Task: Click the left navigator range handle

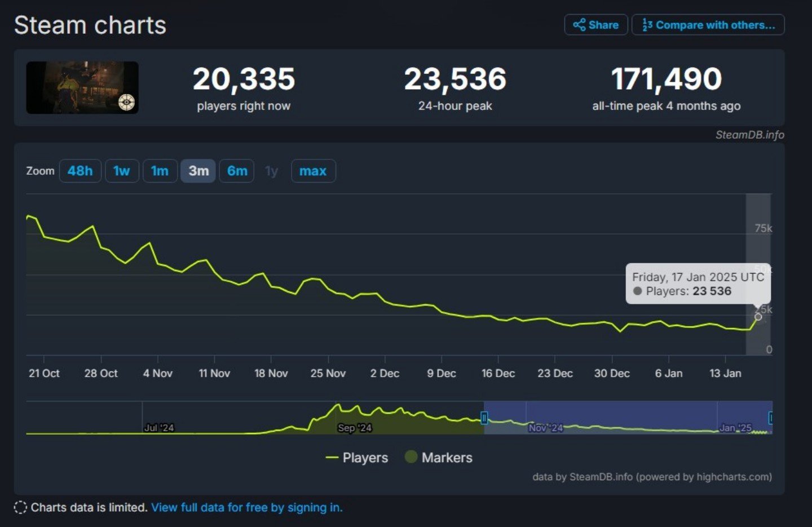Action: coord(484,418)
